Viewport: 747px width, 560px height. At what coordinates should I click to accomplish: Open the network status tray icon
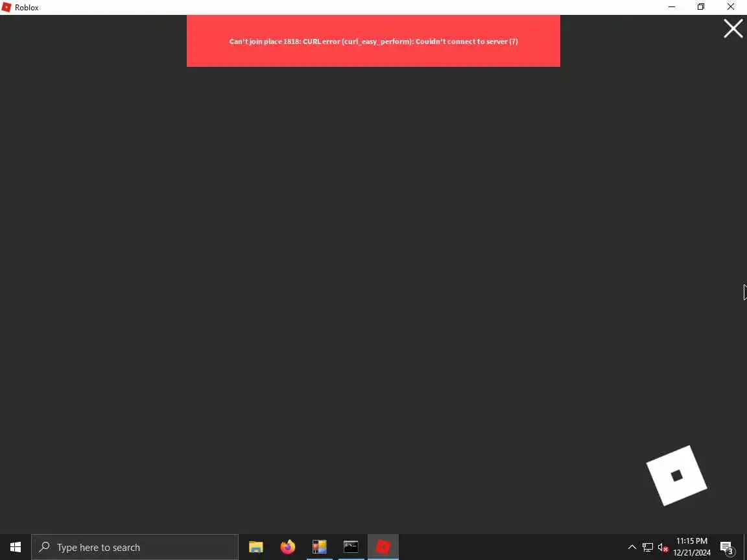pos(647,547)
